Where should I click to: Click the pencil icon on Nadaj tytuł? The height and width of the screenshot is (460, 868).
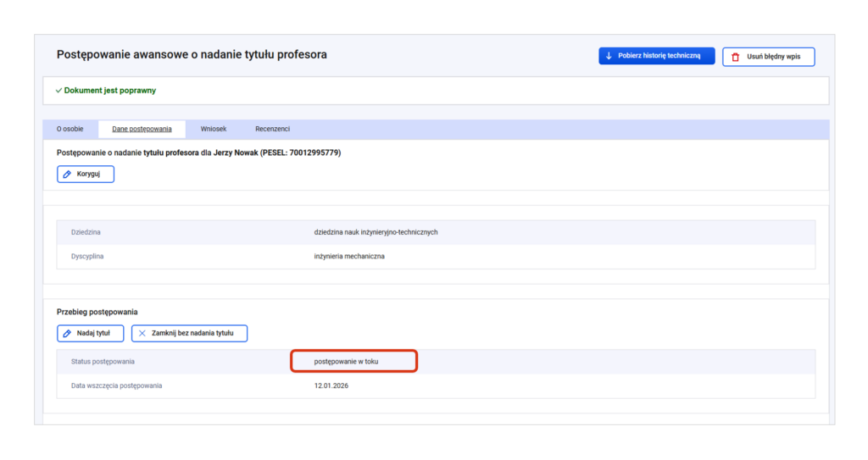[x=68, y=334]
